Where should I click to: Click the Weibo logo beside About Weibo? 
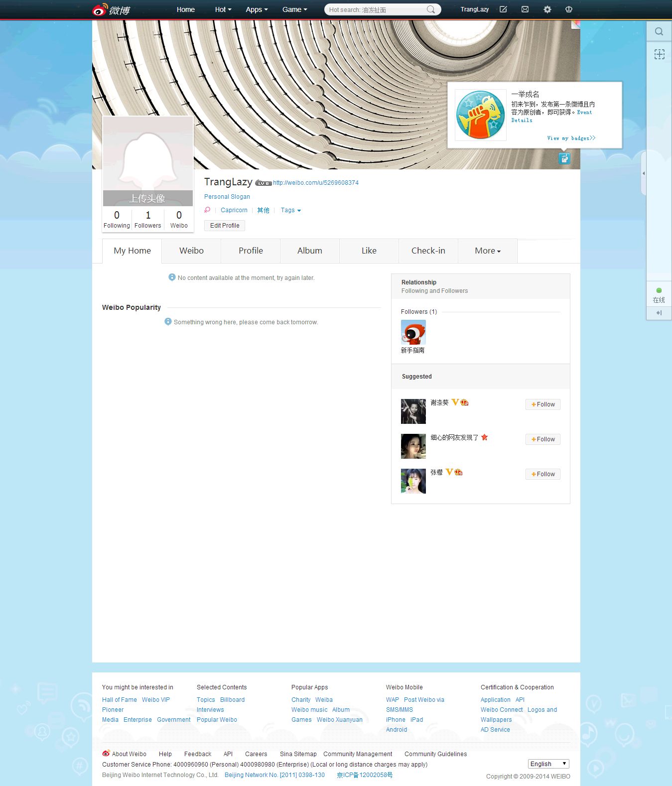coord(106,753)
